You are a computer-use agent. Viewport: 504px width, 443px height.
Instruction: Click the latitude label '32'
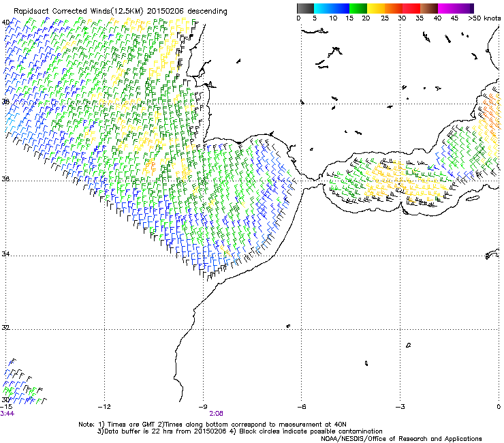5,328
